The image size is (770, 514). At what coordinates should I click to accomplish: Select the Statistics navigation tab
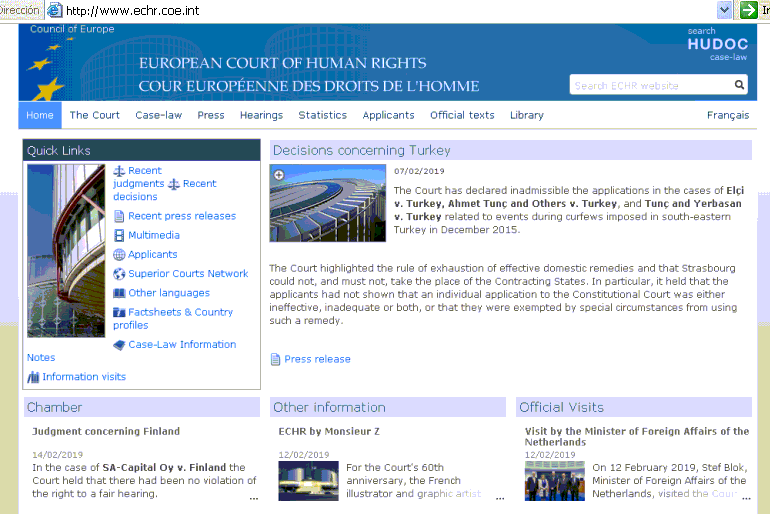tap(322, 115)
